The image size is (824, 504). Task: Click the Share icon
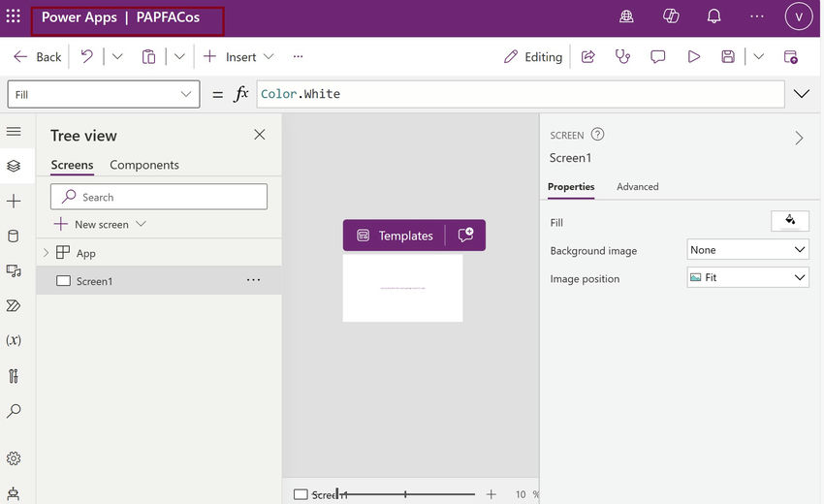[x=588, y=56]
